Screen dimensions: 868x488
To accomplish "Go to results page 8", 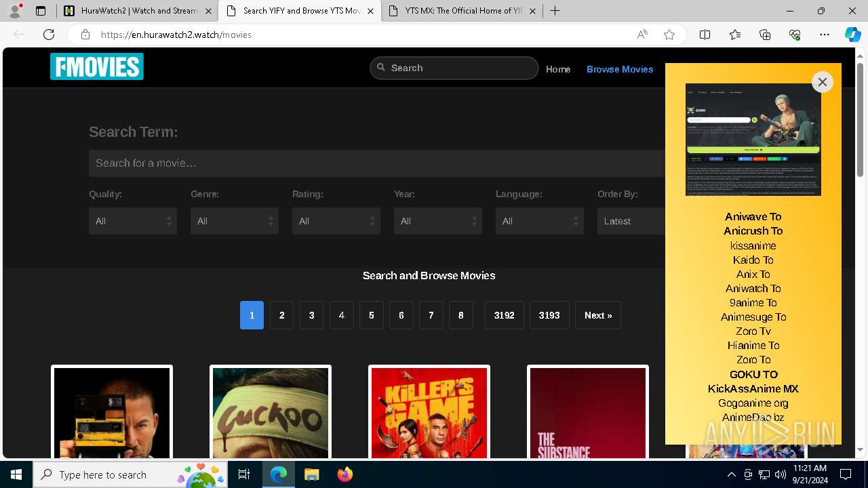I will tap(461, 315).
